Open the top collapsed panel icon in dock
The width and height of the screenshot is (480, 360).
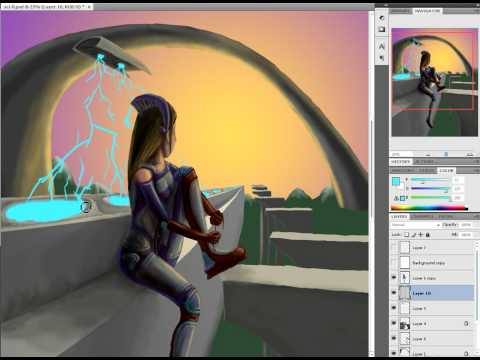coord(382,17)
